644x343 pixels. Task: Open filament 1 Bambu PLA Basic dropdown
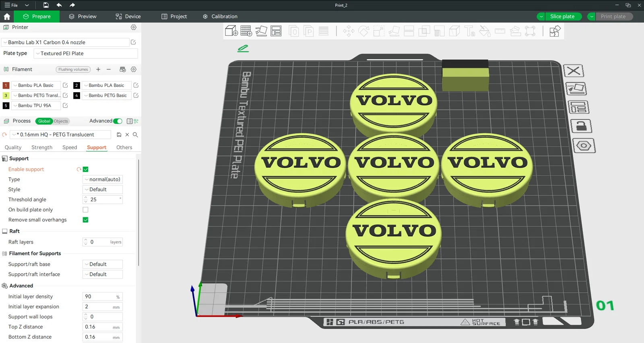tap(36, 85)
